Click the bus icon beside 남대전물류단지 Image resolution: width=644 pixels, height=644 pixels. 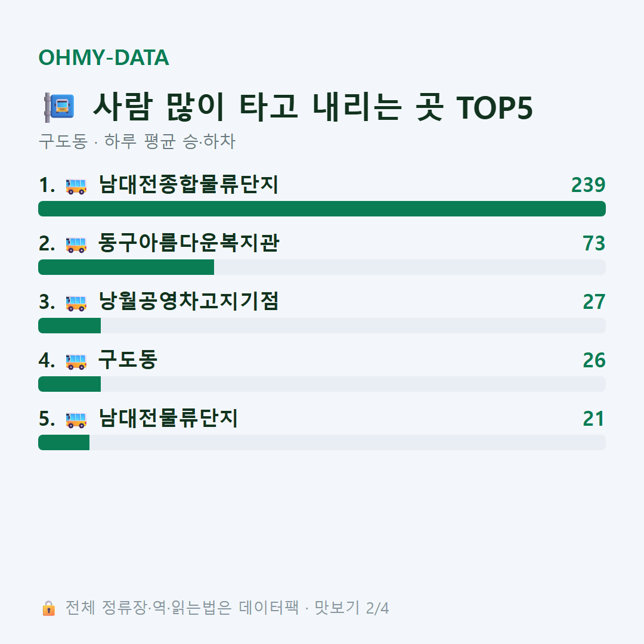coord(76,419)
